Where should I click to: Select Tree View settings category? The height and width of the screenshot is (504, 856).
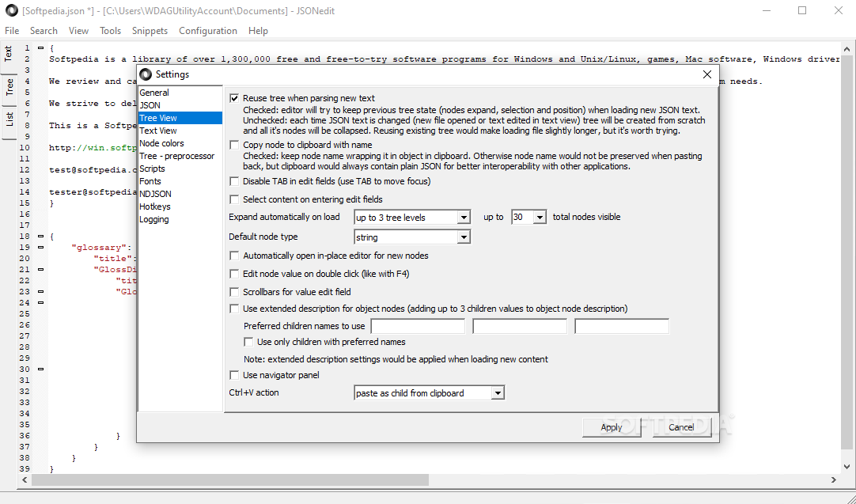click(180, 118)
